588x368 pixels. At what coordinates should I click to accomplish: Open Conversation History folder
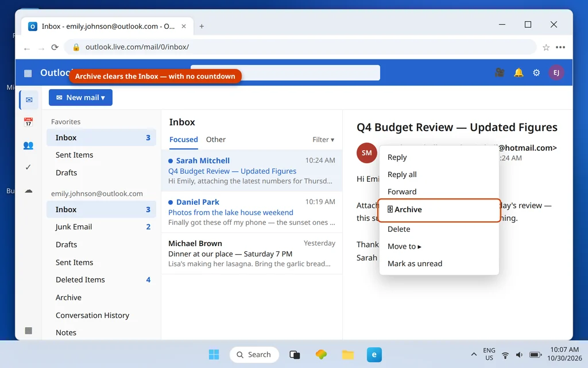tap(101, 316)
